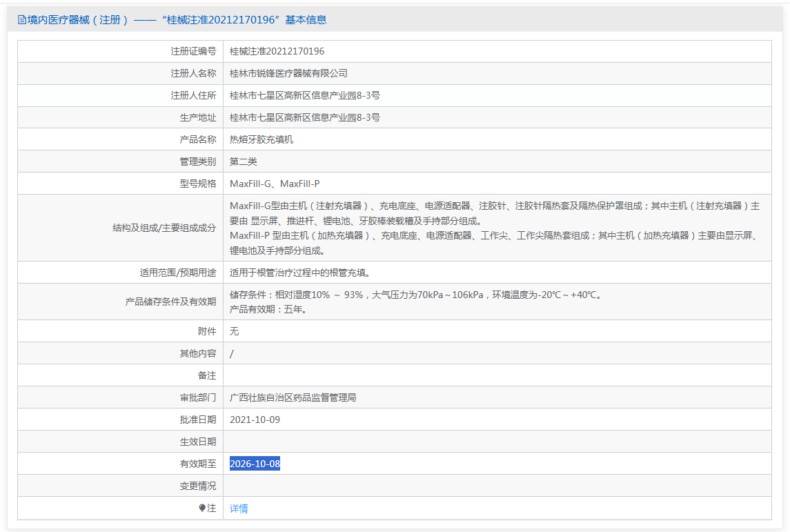Click the lightbulb icon beside 注
This screenshot has height=532, width=790.
click(x=202, y=508)
